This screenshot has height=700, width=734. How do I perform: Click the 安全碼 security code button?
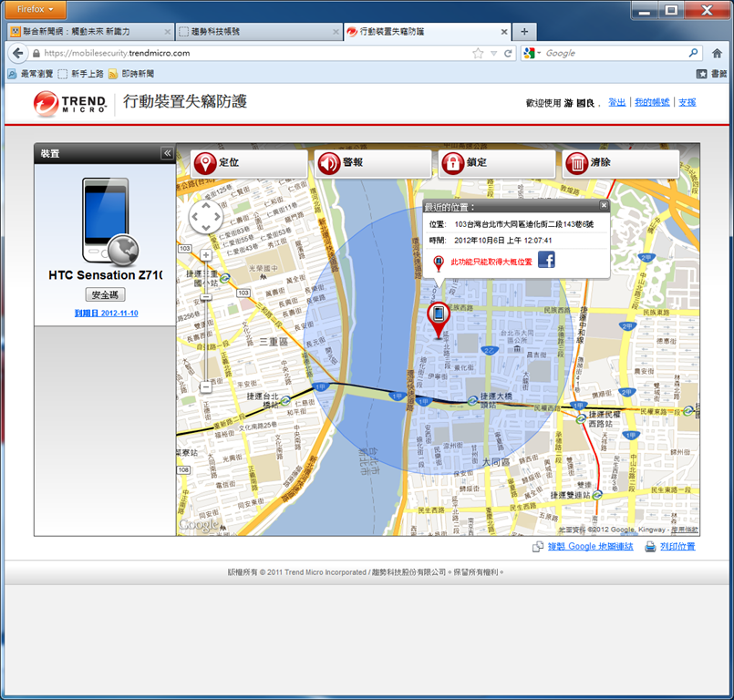(106, 294)
